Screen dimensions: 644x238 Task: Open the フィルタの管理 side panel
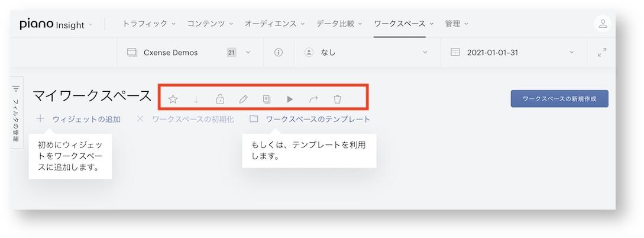(x=16, y=112)
